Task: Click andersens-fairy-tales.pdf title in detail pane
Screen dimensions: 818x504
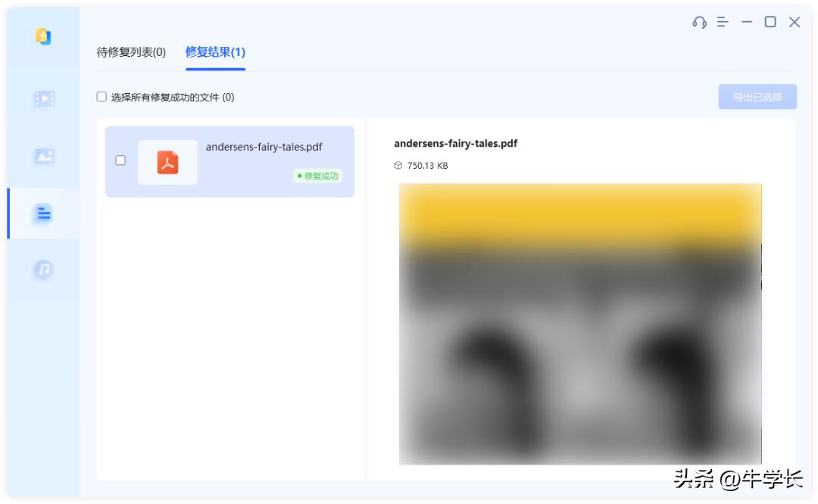Action: pos(455,143)
